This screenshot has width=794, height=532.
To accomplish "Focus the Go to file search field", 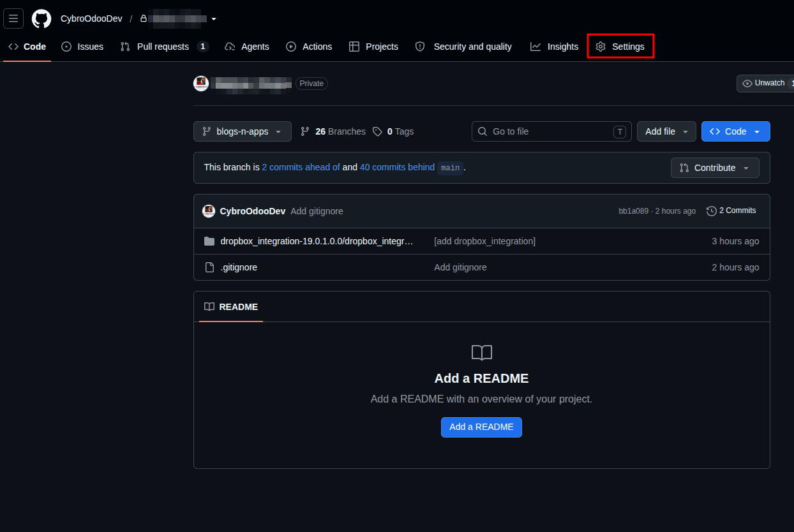I will coord(551,131).
